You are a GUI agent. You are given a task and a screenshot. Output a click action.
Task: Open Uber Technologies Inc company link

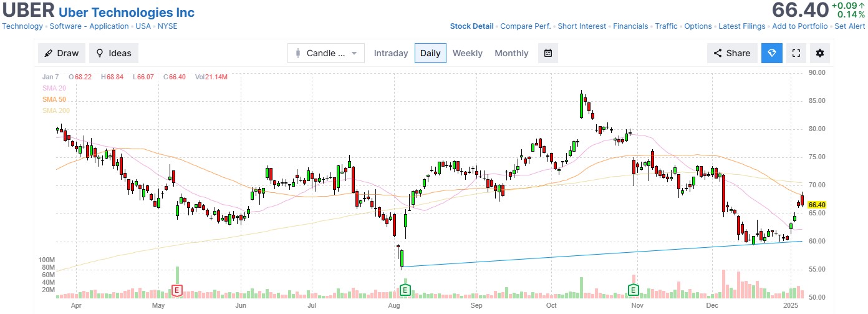tap(127, 12)
